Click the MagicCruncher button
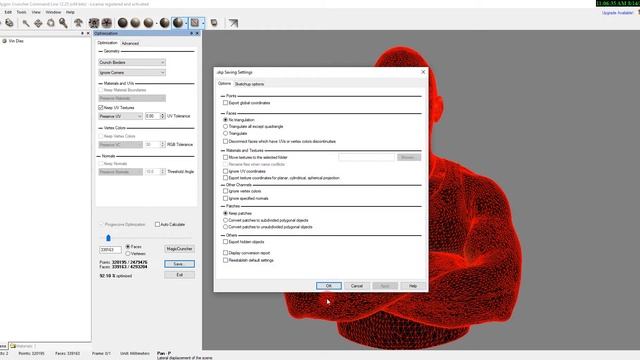The width and height of the screenshot is (640, 360). (179, 249)
